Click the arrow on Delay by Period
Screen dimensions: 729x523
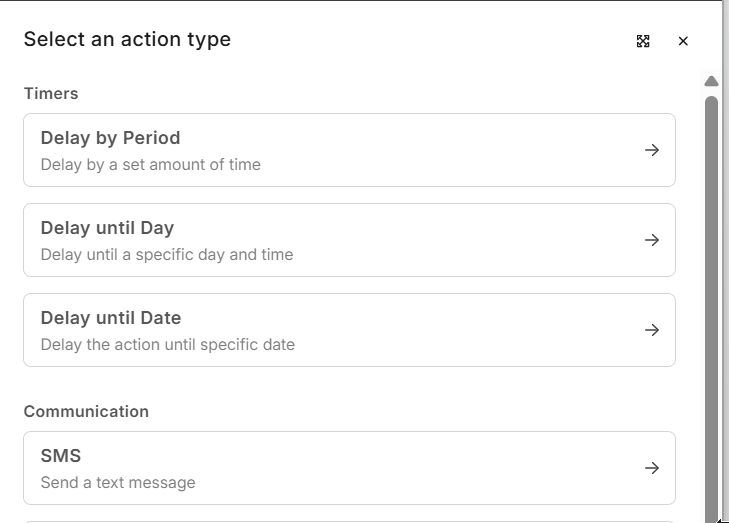(652, 150)
